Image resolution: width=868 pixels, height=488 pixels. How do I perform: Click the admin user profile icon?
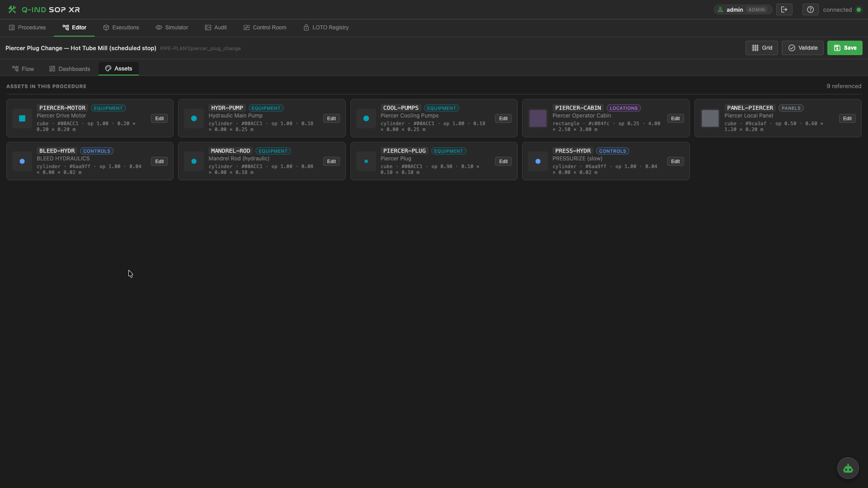click(720, 9)
